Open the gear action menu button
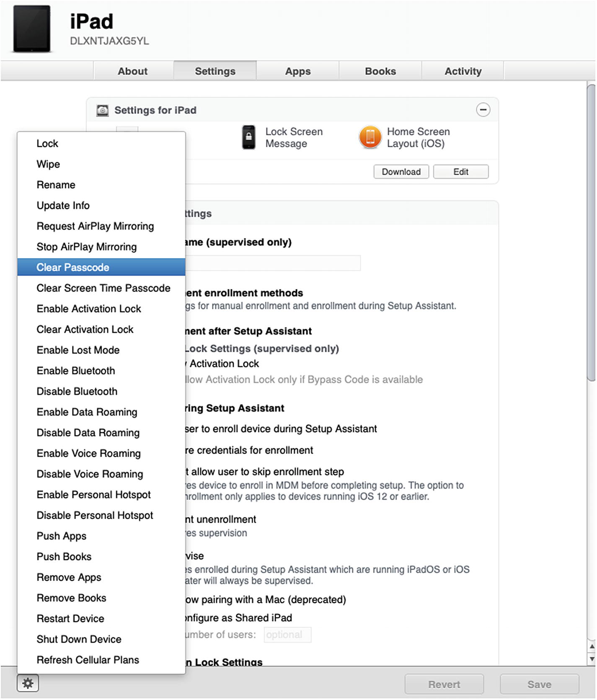Viewport: 597px width, 700px height. tap(28, 684)
